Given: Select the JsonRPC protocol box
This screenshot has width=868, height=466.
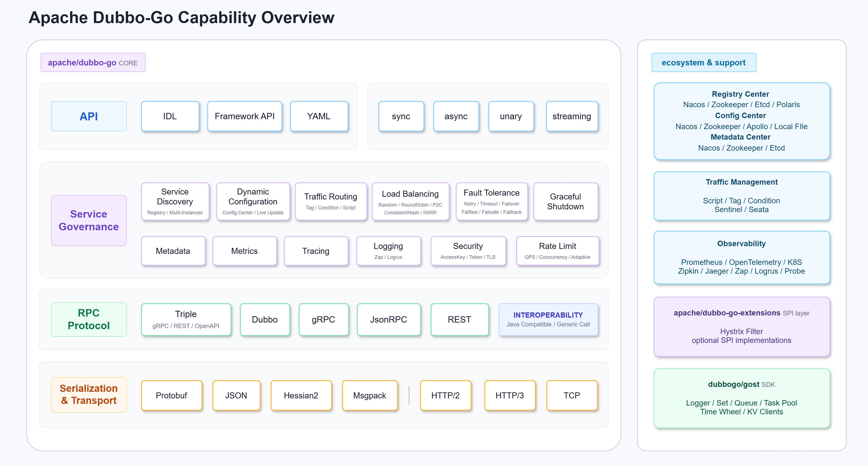Looking at the screenshot, I should pos(389,320).
